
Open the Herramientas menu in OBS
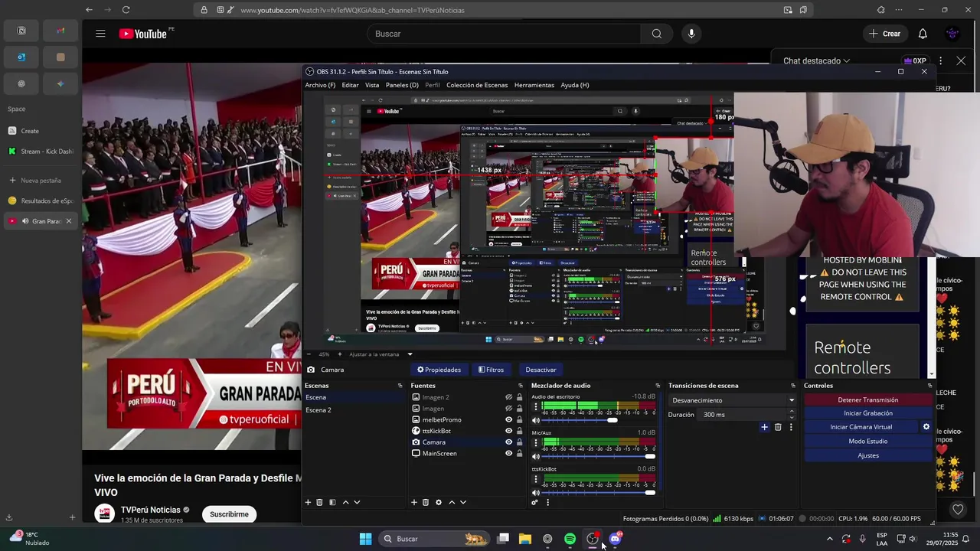[x=534, y=85]
